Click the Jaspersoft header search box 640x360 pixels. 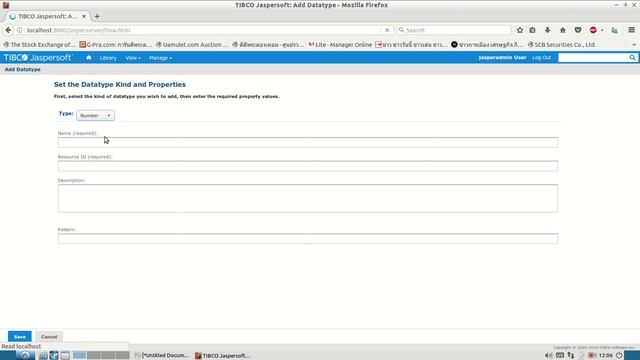(x=593, y=58)
